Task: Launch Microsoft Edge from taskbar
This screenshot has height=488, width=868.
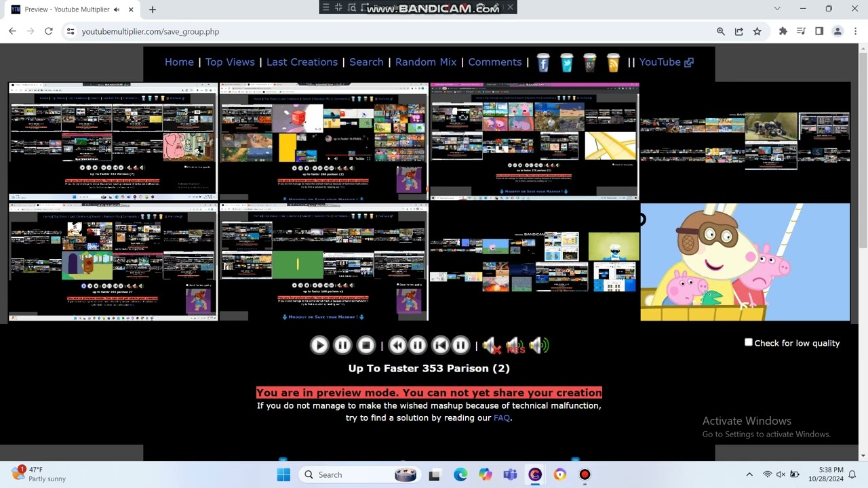Action: pos(460,474)
